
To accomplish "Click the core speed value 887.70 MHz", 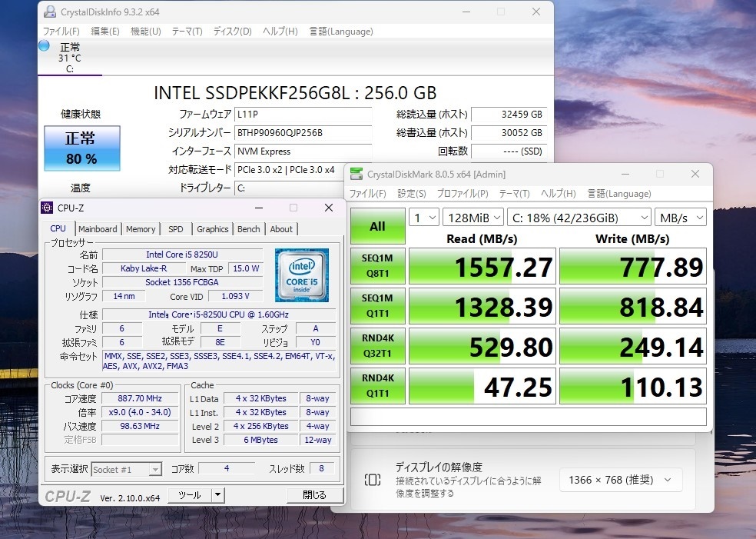I will pos(140,398).
